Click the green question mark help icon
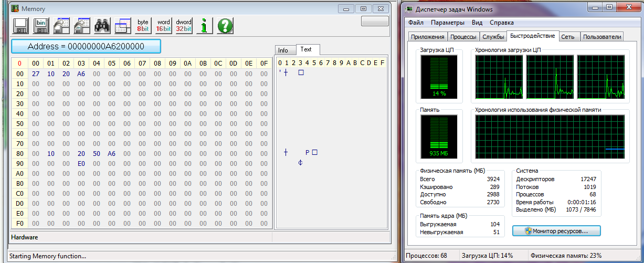 coord(225,25)
